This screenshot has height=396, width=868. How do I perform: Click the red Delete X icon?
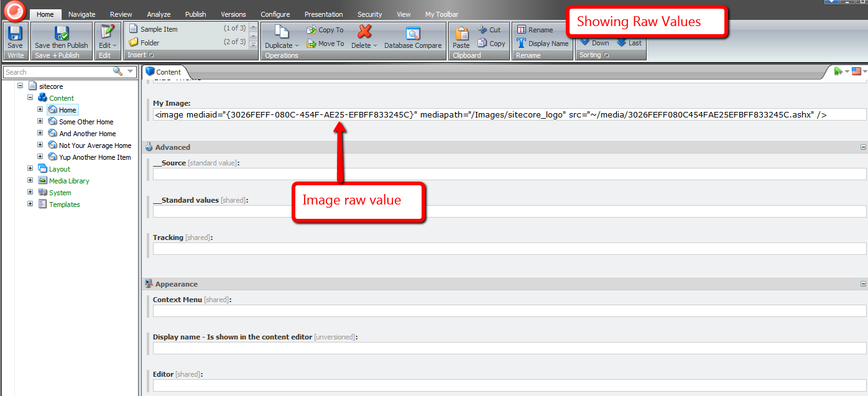364,32
